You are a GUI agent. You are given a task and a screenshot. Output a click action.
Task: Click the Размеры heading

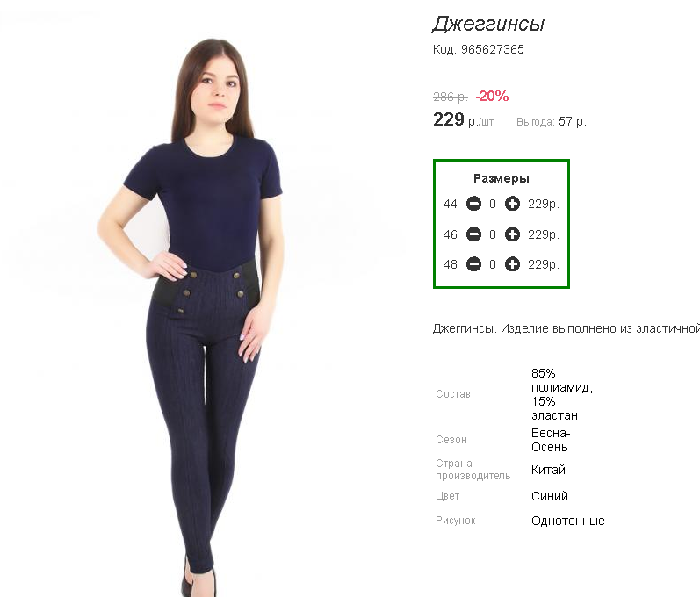click(502, 178)
